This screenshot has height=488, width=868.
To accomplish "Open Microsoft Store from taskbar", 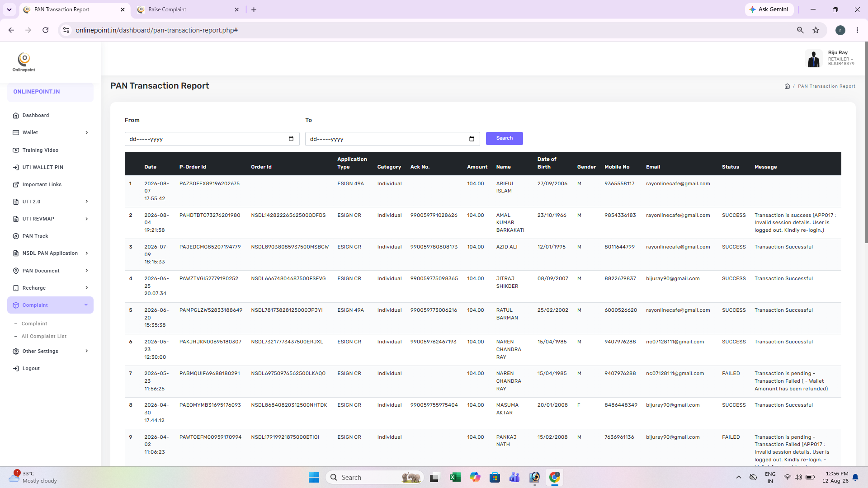I will [x=495, y=477].
